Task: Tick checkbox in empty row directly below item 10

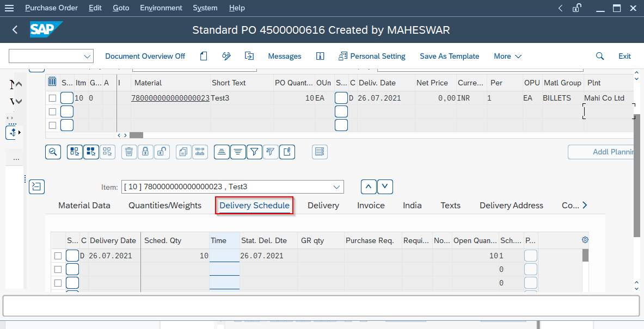Action: [x=52, y=111]
